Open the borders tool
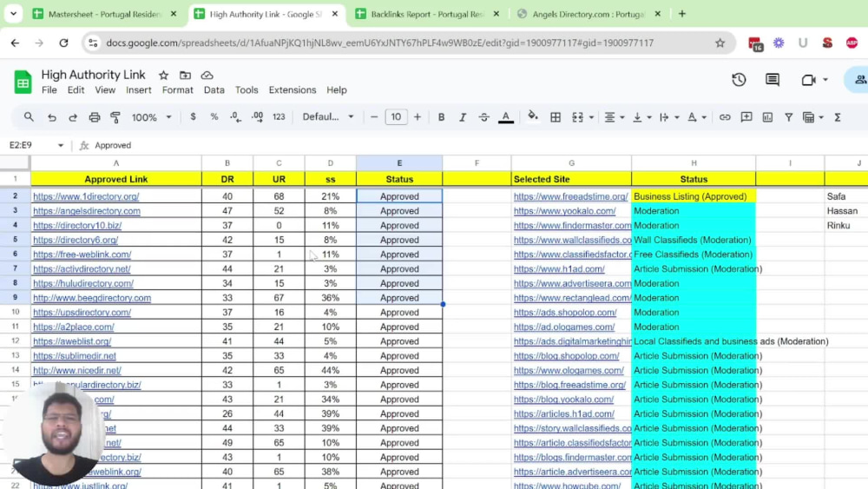This screenshot has width=868, height=489. pos(555,117)
